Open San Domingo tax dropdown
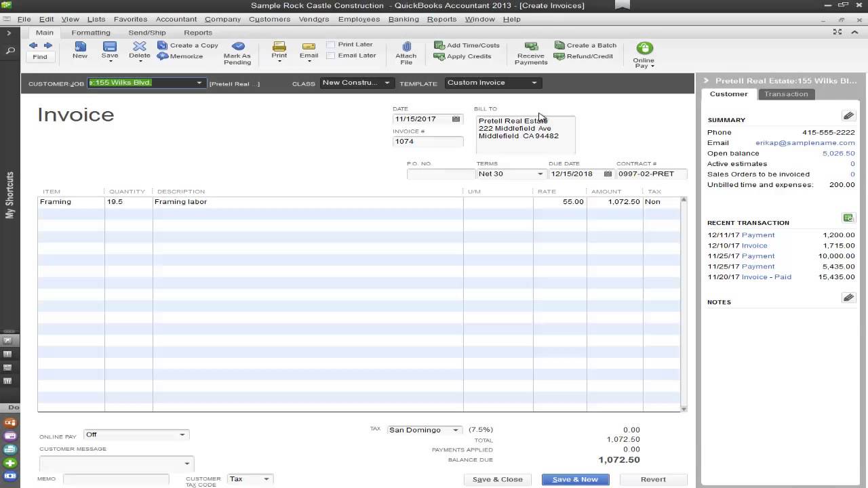868x488 pixels. (x=456, y=430)
